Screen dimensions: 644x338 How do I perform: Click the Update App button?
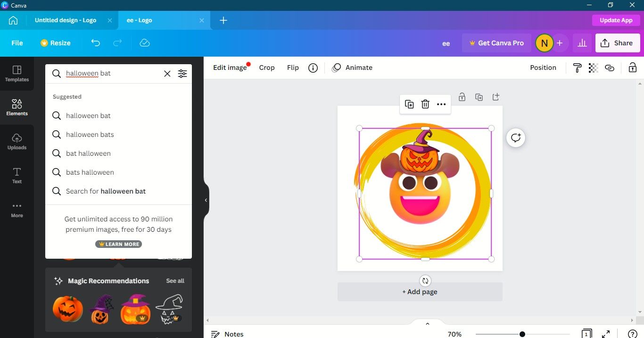click(616, 20)
